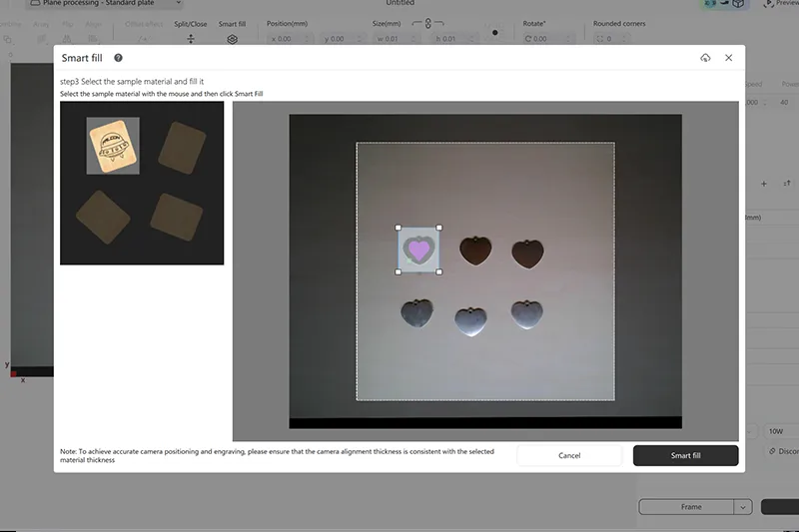Click the Smart fill toolbar icon

click(x=232, y=39)
